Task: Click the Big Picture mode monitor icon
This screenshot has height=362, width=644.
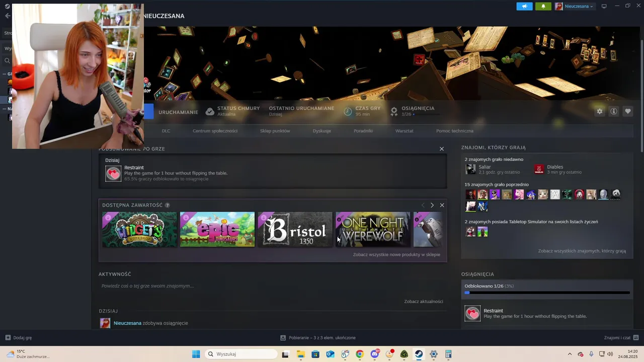Action: coord(604,7)
